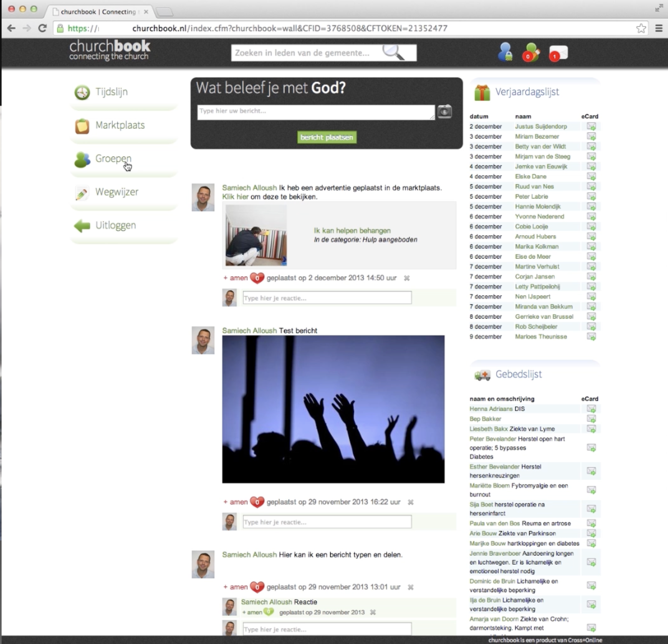Screen dimensions: 668x644
Task: Open Groepen via the people icon
Action: [82, 159]
